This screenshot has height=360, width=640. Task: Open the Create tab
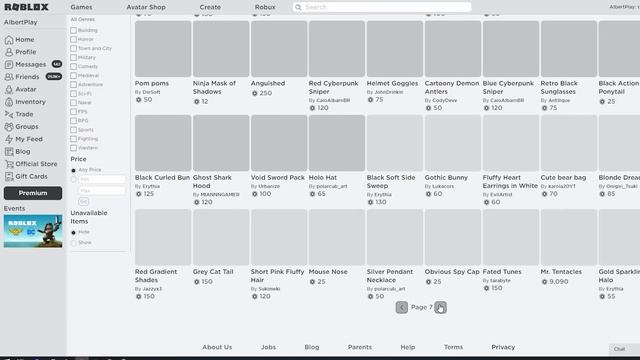210,7
